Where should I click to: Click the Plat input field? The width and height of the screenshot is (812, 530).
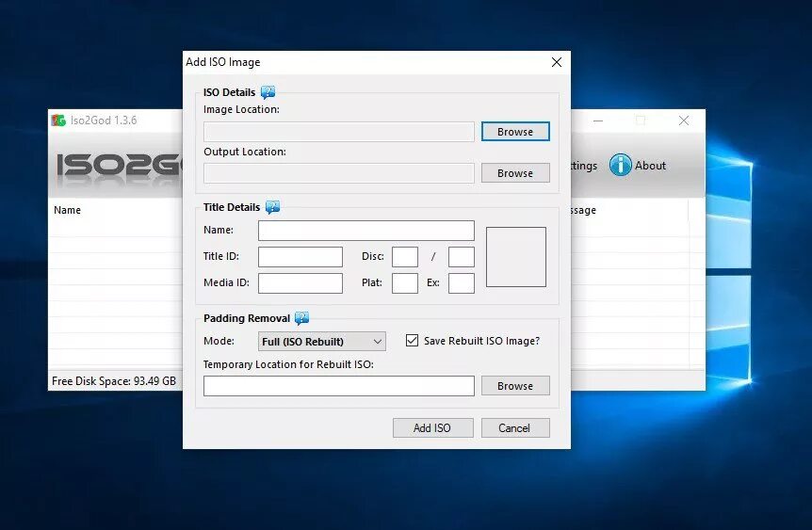[x=405, y=283]
